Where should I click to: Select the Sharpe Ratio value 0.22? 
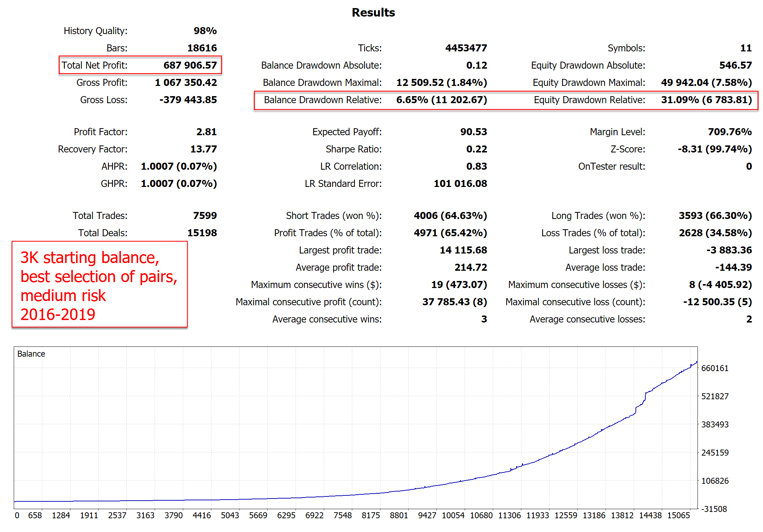(x=476, y=149)
